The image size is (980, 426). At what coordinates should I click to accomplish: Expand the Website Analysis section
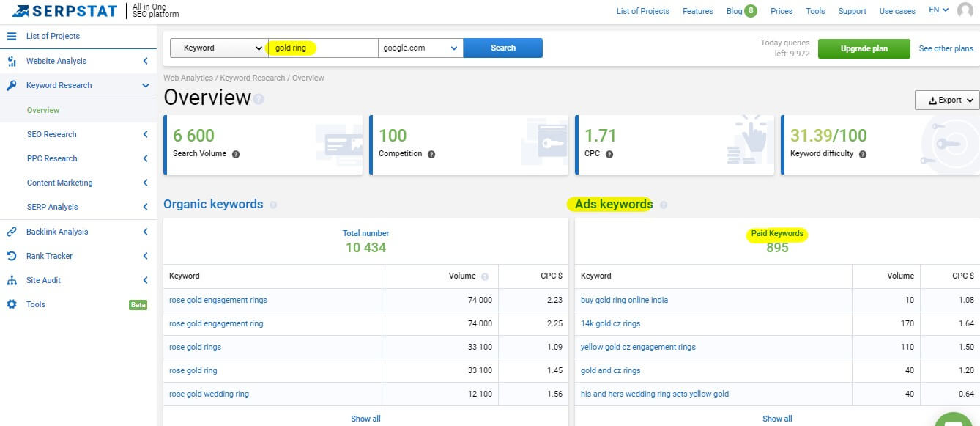pos(146,61)
